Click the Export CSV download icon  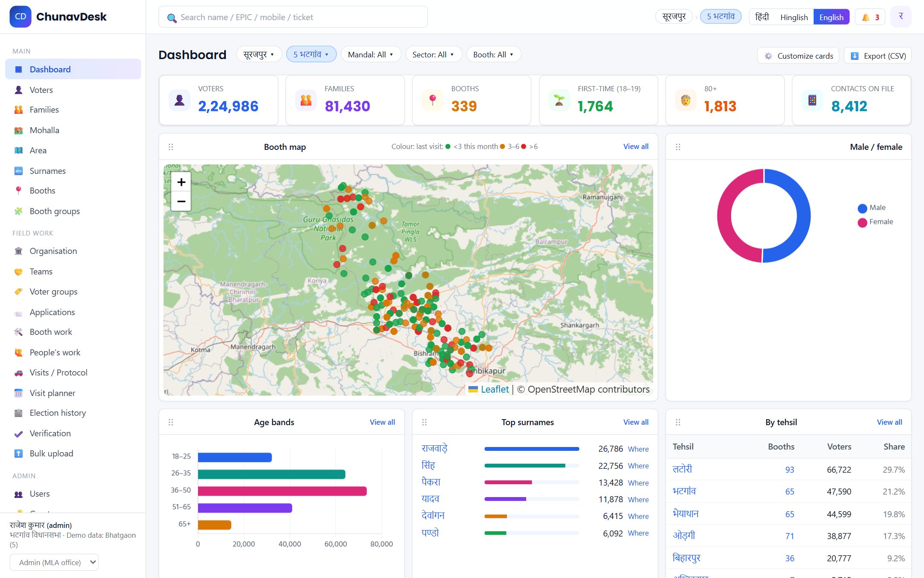855,56
